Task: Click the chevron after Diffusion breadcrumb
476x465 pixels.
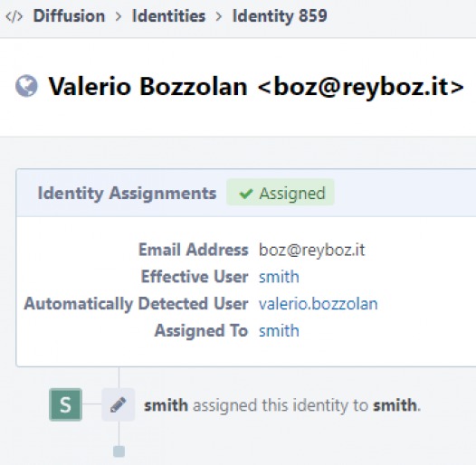Action: point(119,16)
